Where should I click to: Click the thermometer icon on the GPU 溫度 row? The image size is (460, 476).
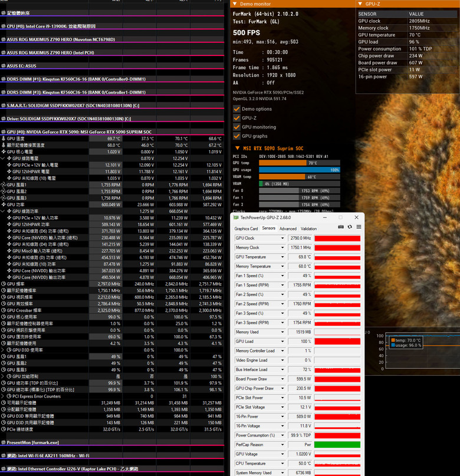tap(4, 138)
